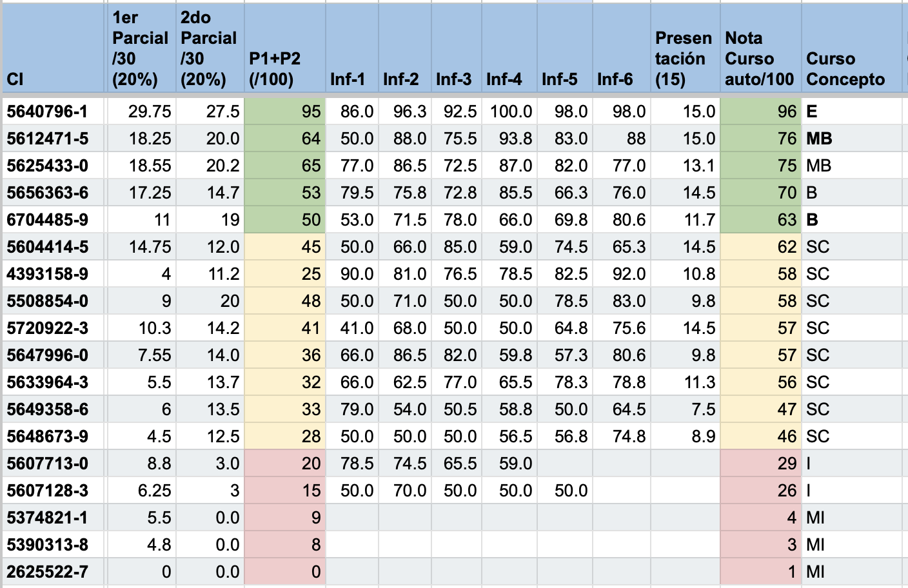Select the "1er Parcial /30 (20%)" header cell
The height and width of the screenshot is (588, 908).
pos(140,49)
